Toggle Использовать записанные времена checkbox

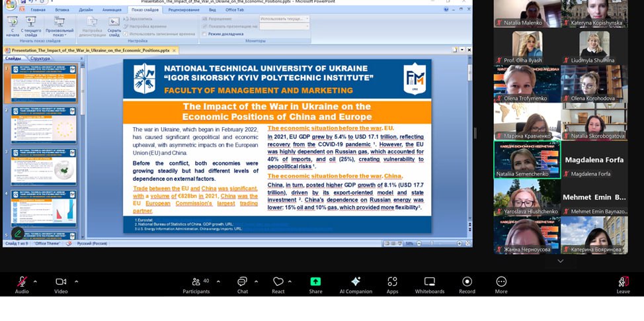[x=126, y=34]
